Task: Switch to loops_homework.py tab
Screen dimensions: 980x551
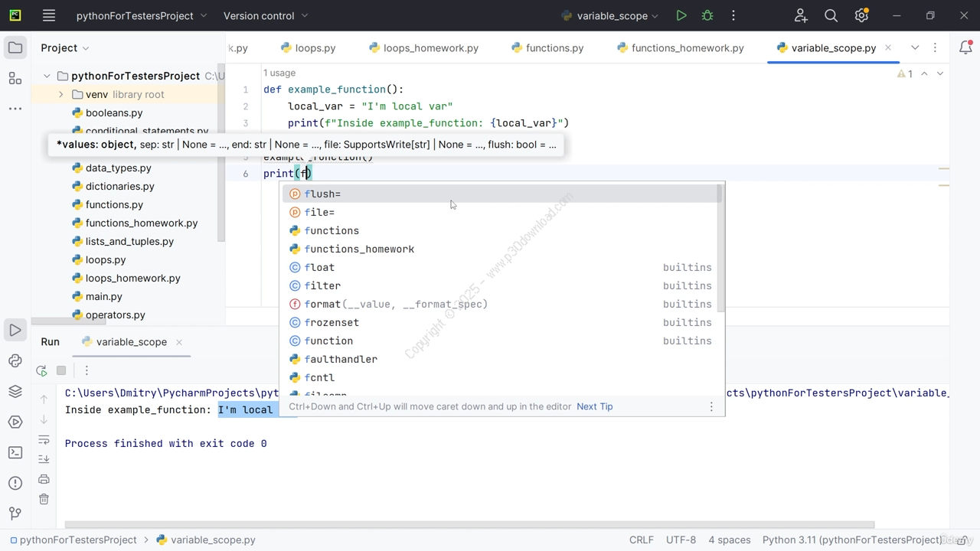Action: pos(423,47)
